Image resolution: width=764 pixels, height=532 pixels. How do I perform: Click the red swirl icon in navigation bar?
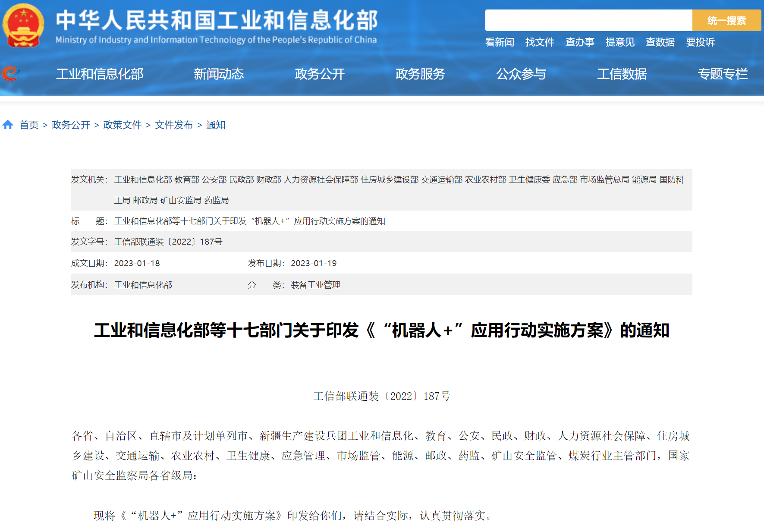[10, 73]
